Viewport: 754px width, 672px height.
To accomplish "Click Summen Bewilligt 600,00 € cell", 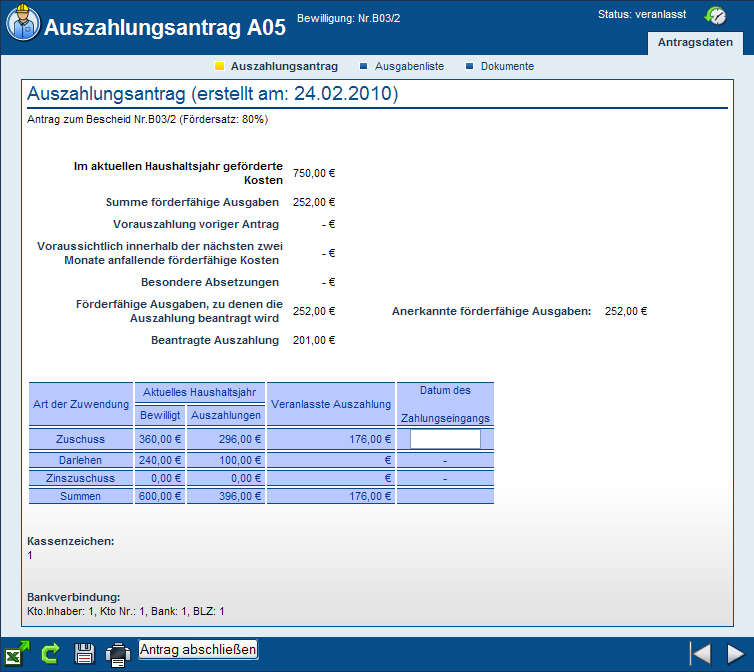I will tap(160, 496).
